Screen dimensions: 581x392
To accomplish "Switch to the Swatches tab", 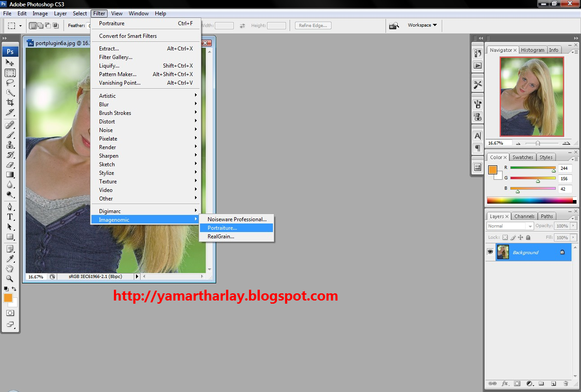I will [x=522, y=157].
